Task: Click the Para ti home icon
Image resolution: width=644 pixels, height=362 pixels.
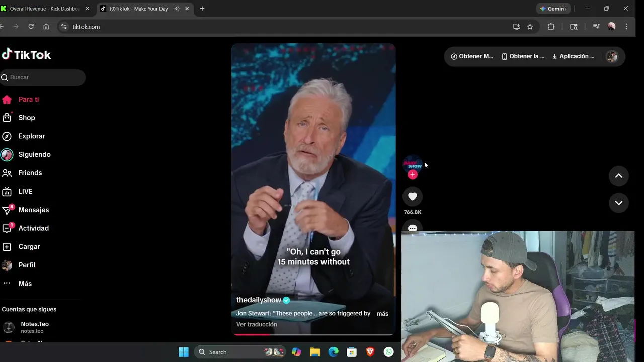Action: [x=7, y=100]
